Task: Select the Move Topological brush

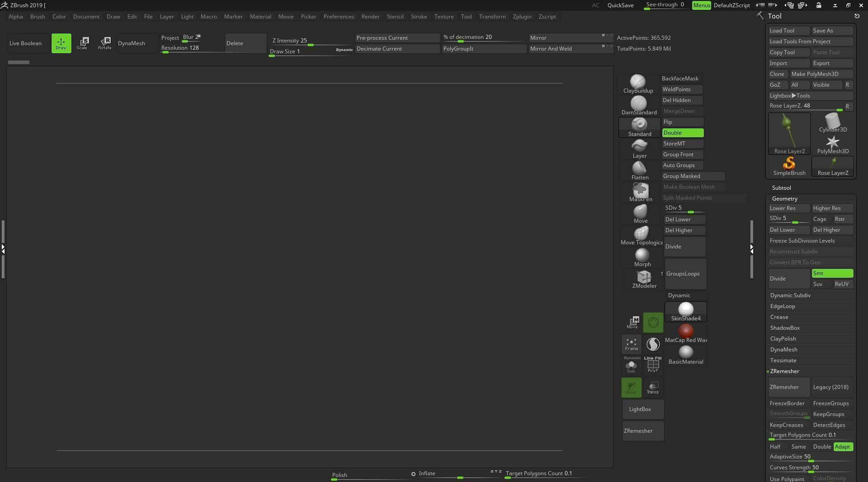Action: click(x=641, y=236)
